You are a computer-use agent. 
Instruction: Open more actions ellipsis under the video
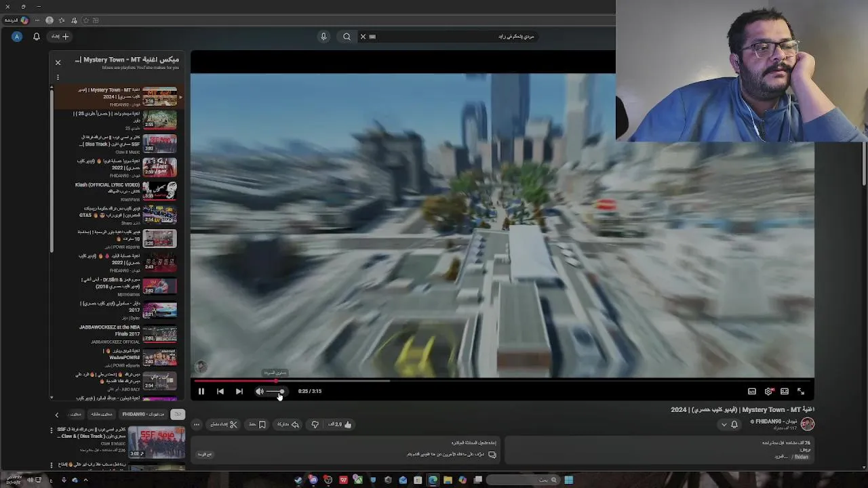[197, 424]
